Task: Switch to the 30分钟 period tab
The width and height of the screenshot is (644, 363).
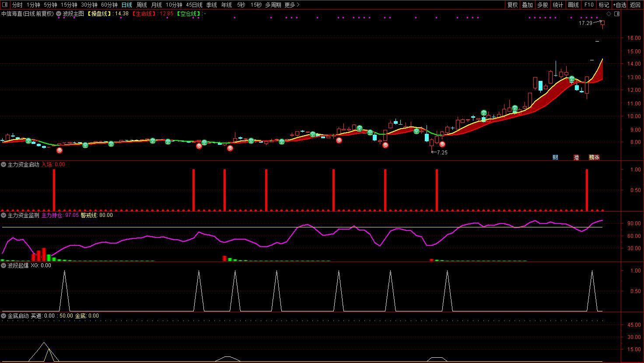Action: pos(89,5)
